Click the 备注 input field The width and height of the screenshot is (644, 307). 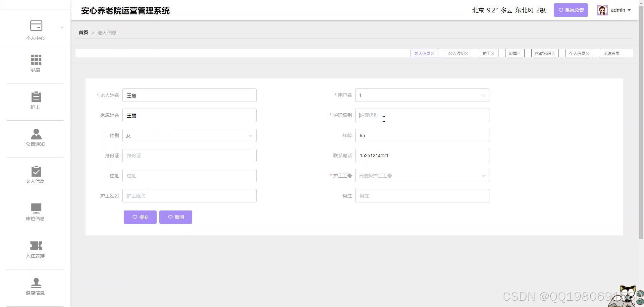[422, 196]
